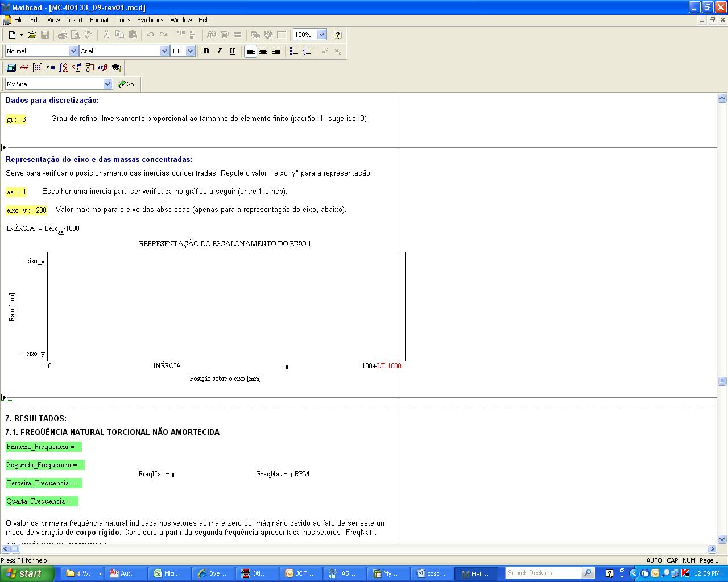
Task: Open the Greek symbols palette
Action: tap(102, 68)
